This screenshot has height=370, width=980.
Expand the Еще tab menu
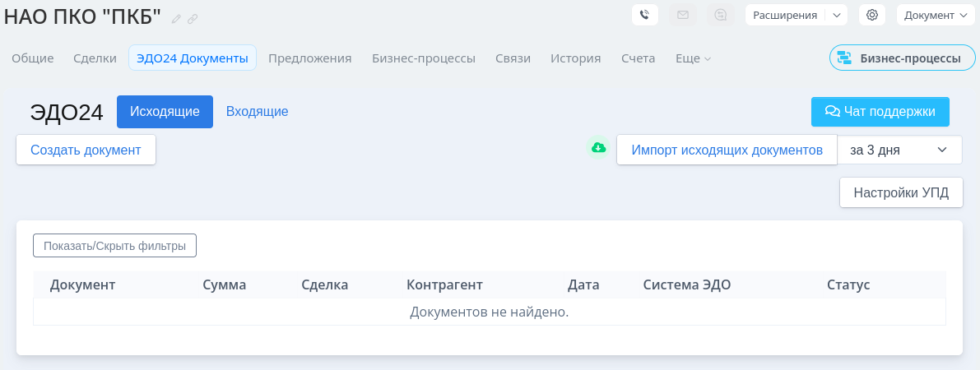(x=693, y=58)
